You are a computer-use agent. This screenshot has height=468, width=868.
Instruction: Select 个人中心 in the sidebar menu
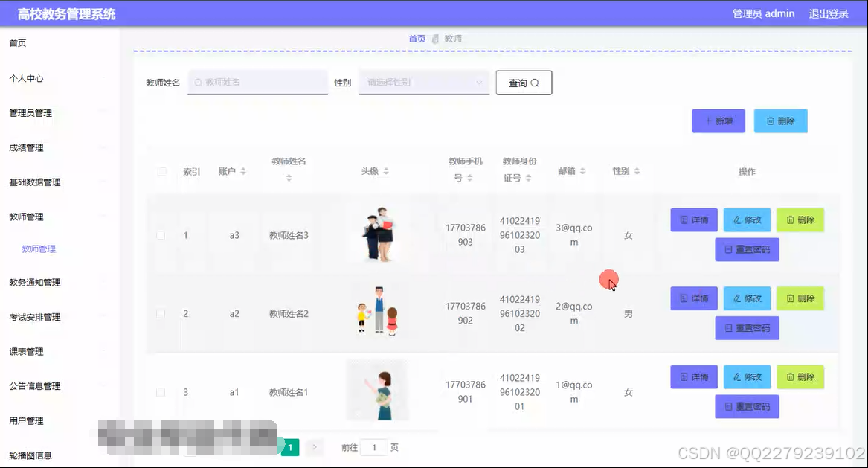[28, 77]
